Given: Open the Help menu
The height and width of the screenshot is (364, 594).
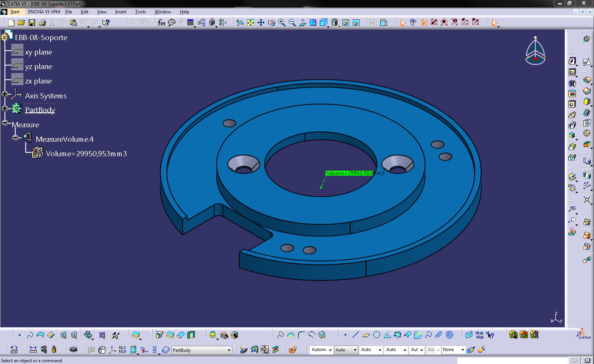Looking at the screenshot, I should tap(184, 12).
